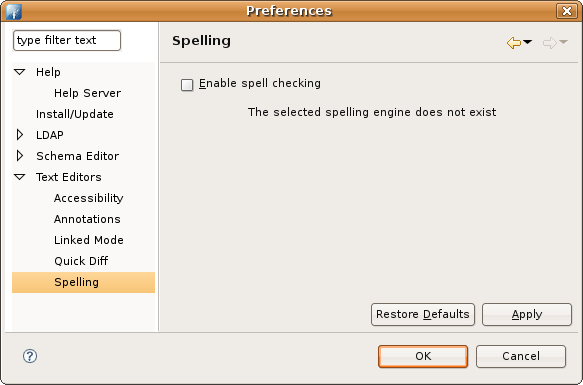583x385 pixels.
Task: Open Linked Mode settings
Action: [89, 240]
